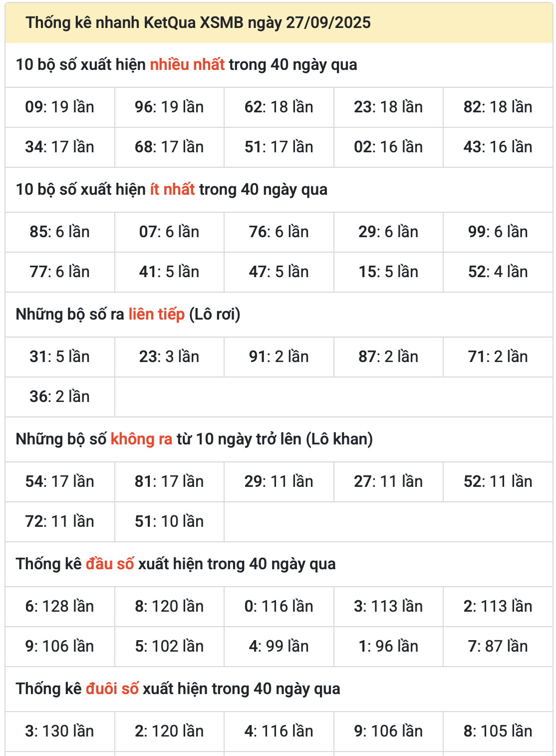
Task: Select the 6: 128 lần cell
Action: 60,606
